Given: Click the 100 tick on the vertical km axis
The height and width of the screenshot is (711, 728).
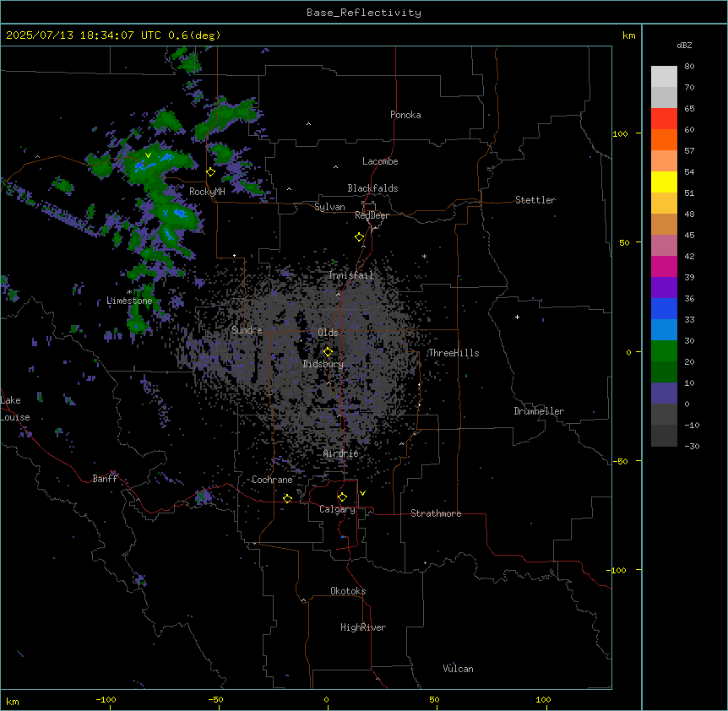Looking at the screenshot, I should click(x=620, y=133).
